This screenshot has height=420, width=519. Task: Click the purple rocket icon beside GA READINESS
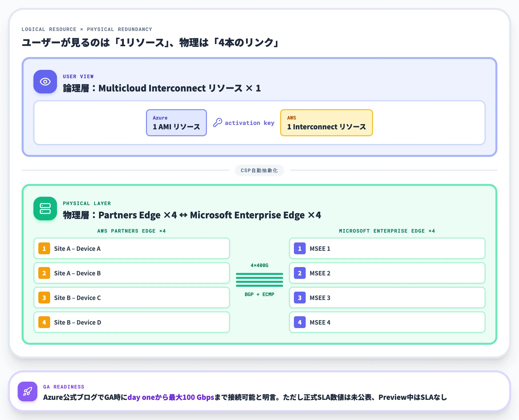pyautogui.click(x=28, y=391)
